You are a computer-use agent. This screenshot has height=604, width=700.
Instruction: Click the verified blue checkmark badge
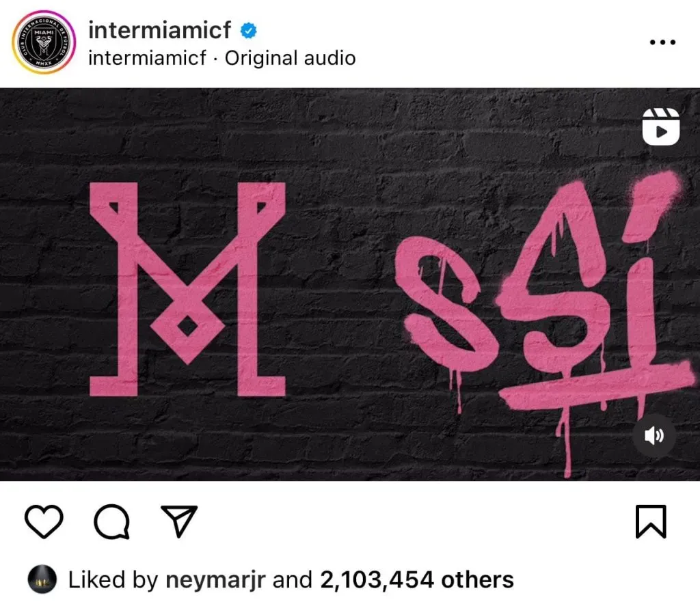(247, 30)
